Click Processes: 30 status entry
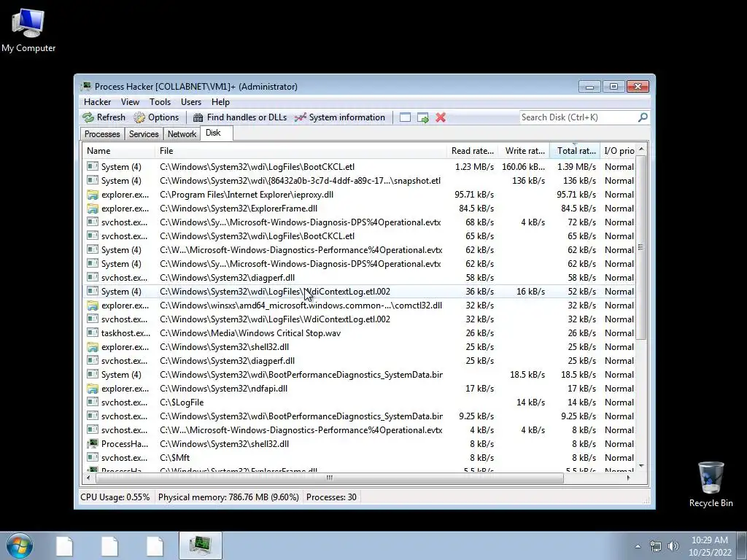Viewport: 747px width, 560px height. [x=332, y=497]
